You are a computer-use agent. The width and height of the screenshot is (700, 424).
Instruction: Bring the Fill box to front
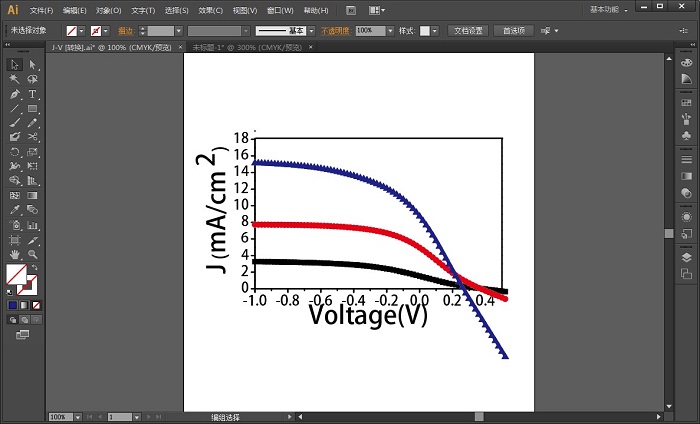pos(16,274)
